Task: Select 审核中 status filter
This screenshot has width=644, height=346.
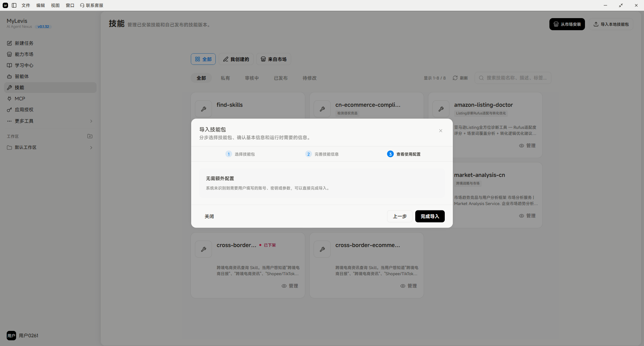Action: pos(252,78)
